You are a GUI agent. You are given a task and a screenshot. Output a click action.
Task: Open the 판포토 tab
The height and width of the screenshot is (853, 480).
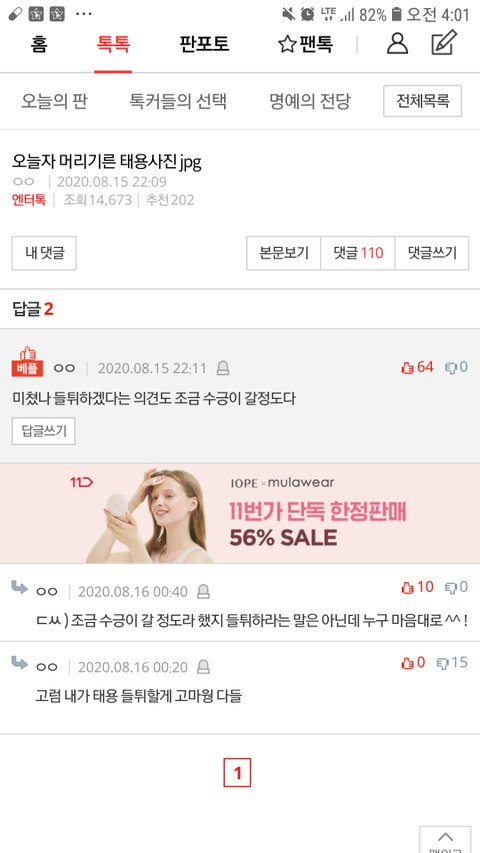click(x=204, y=44)
